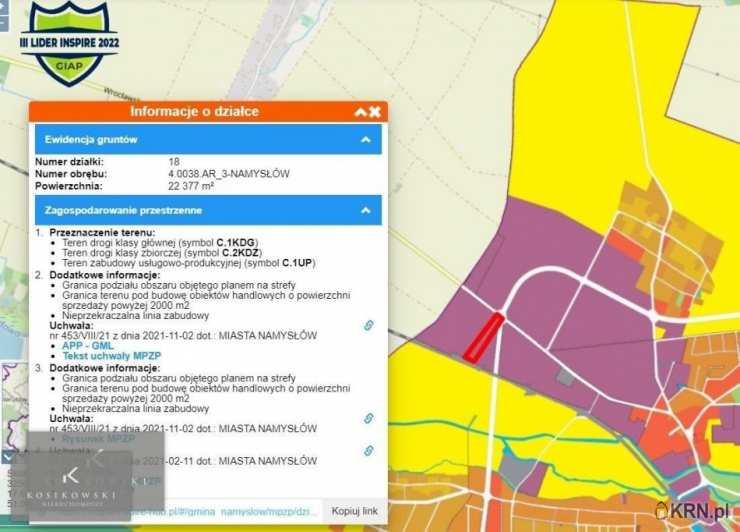This screenshot has width=740, height=532.
Task: Click chain link icon beside first Uchwała
Action: 368,326
